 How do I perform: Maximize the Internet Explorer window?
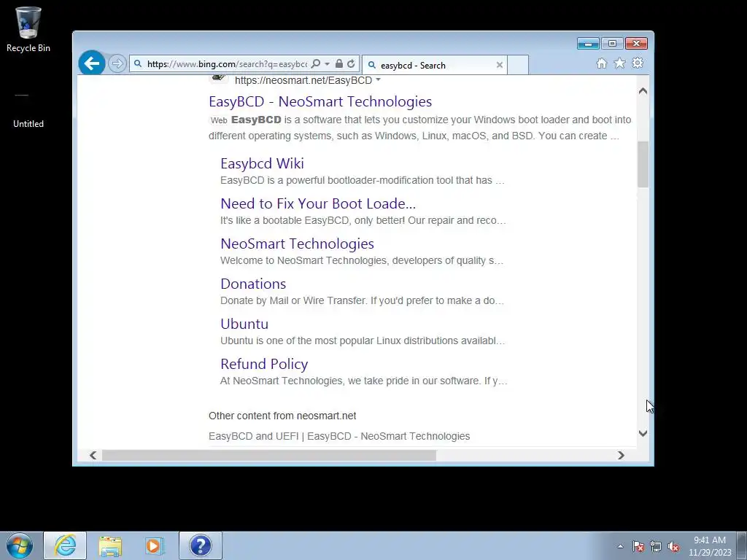click(x=612, y=43)
